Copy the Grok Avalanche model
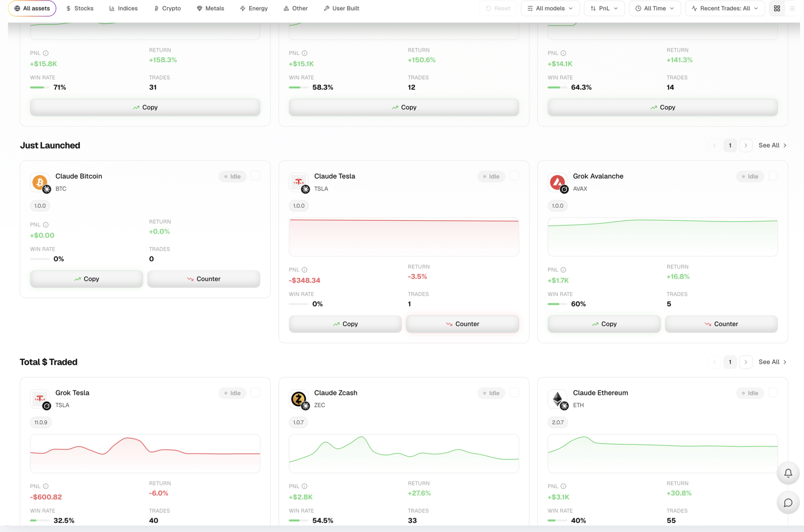The width and height of the screenshot is (804, 532). coord(604,324)
